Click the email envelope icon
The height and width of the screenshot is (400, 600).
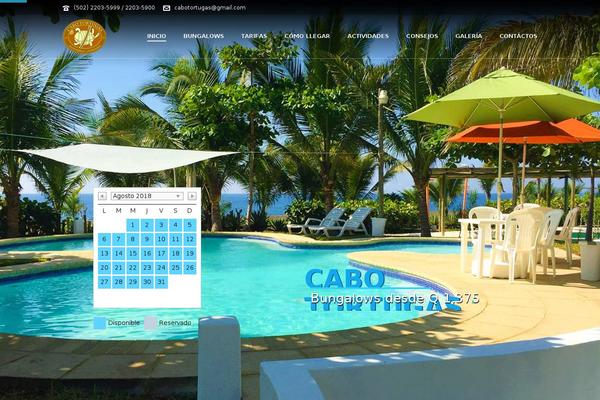pyautogui.click(x=166, y=8)
